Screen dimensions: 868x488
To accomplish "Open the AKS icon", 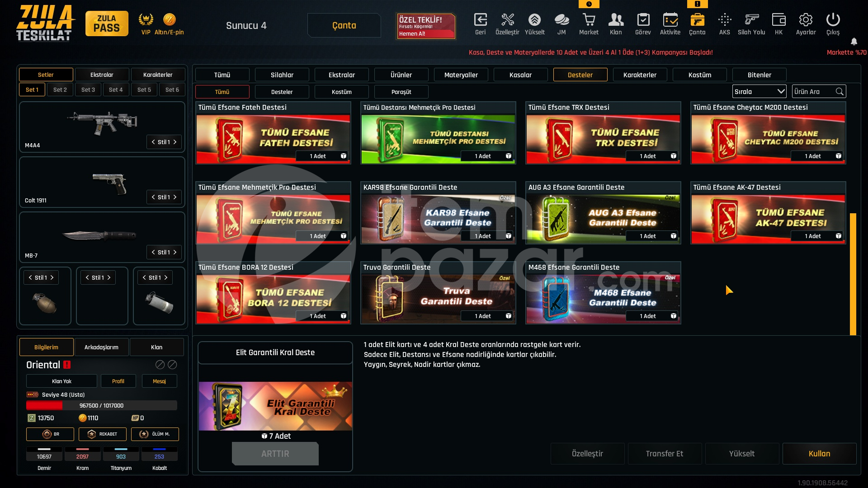I will (x=724, y=20).
